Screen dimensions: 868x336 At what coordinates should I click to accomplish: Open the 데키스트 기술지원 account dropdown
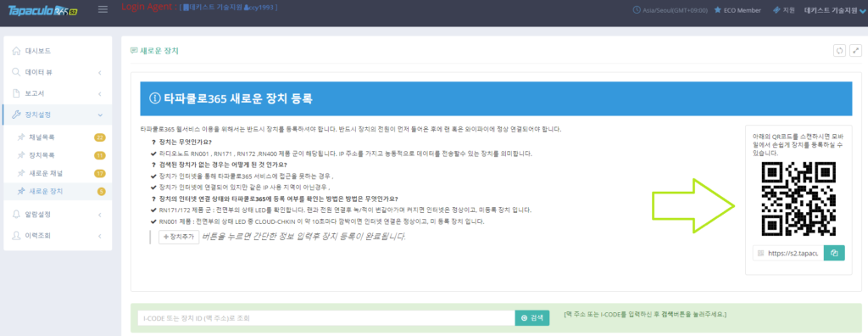pos(835,10)
